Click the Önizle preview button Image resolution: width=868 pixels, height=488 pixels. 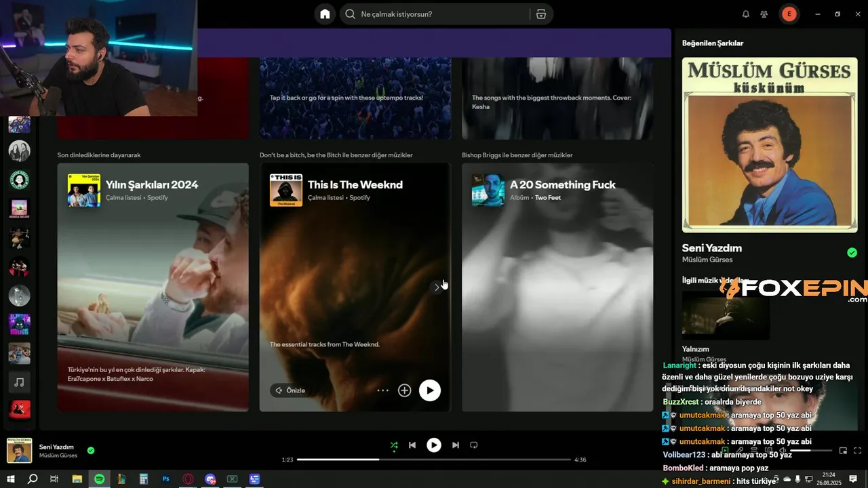click(290, 390)
